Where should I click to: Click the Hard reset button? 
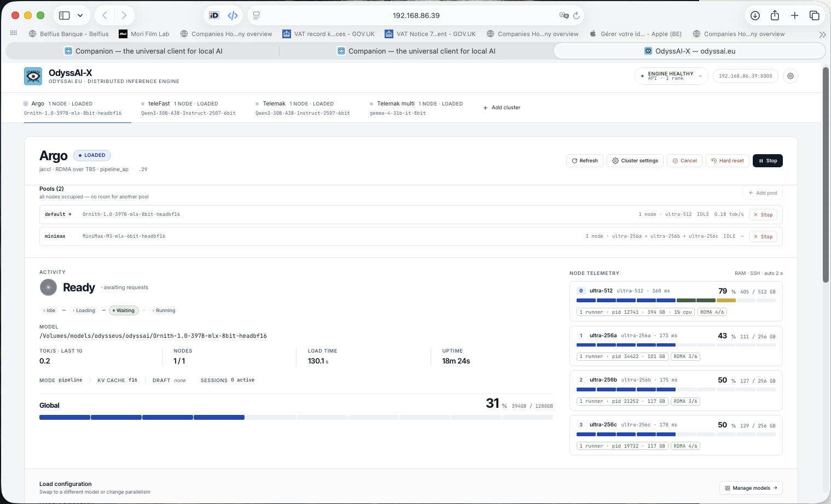[728, 161]
